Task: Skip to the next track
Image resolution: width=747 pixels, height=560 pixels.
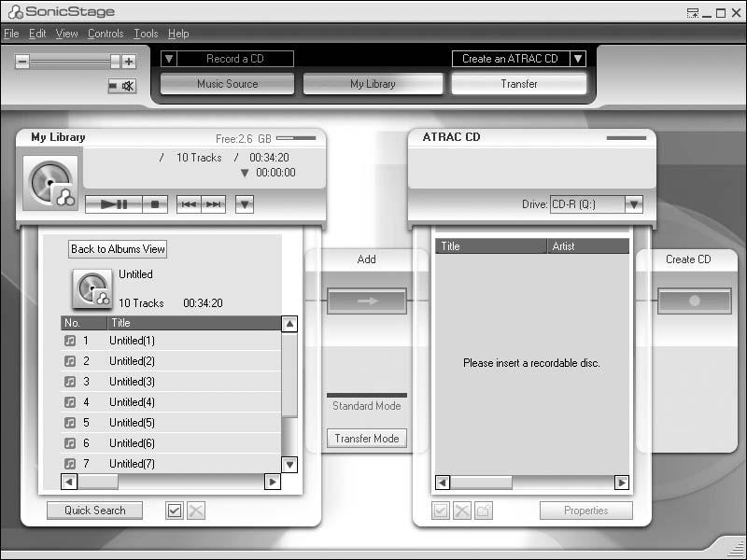Action: [x=214, y=204]
